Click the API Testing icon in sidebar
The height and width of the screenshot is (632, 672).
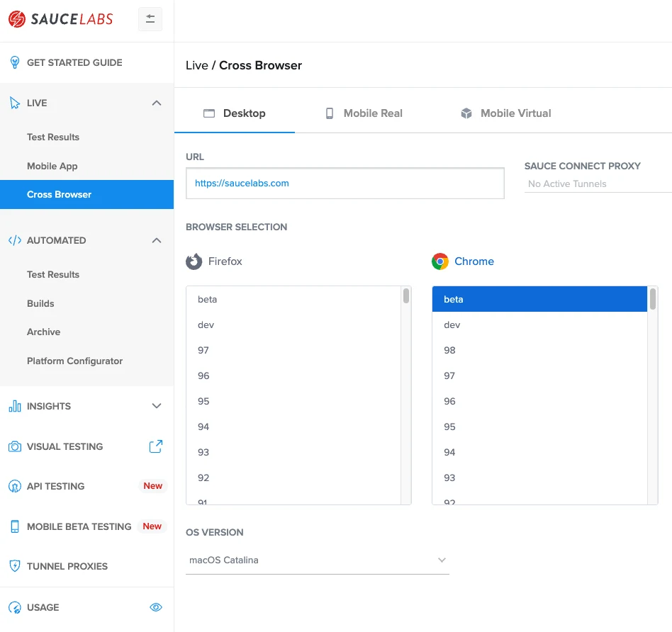tap(13, 487)
